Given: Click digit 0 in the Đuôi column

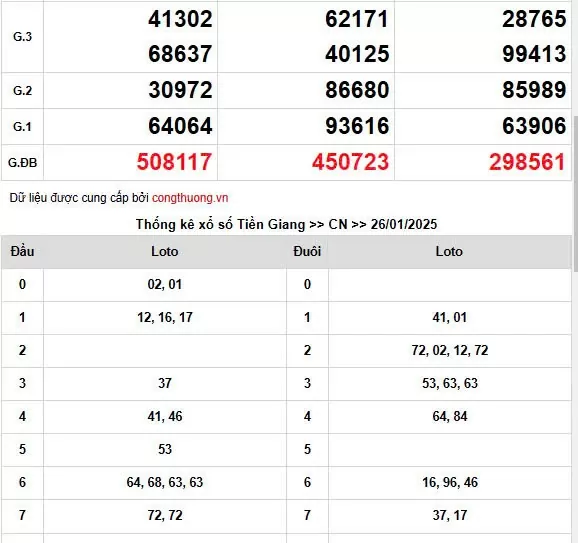Looking at the screenshot, I should (307, 284).
